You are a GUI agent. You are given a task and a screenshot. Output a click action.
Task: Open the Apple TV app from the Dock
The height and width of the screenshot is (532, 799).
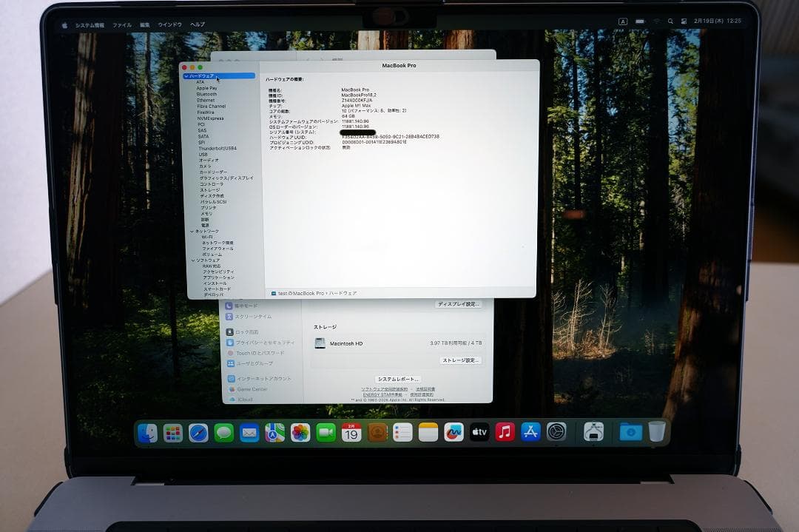478,432
